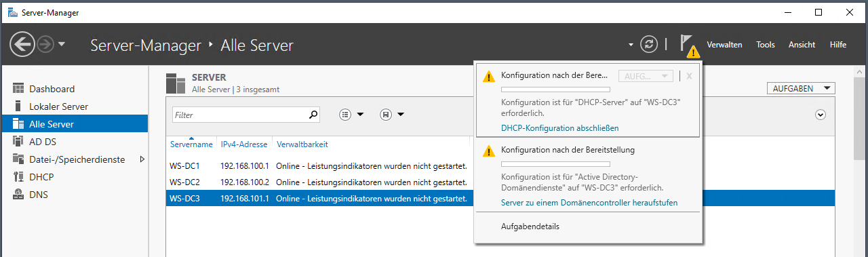
Task: Click the Active Directory configuration progress bar
Action: pyautogui.click(x=555, y=164)
